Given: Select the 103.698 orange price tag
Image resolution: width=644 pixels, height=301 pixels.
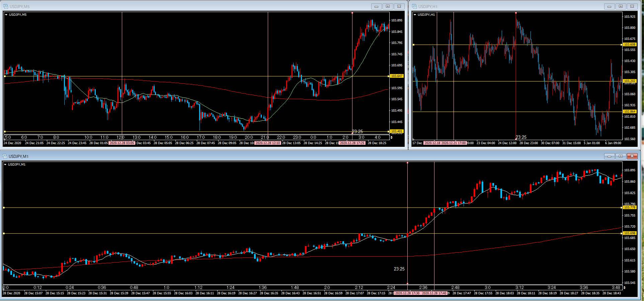Looking at the screenshot, I should coord(630,233).
